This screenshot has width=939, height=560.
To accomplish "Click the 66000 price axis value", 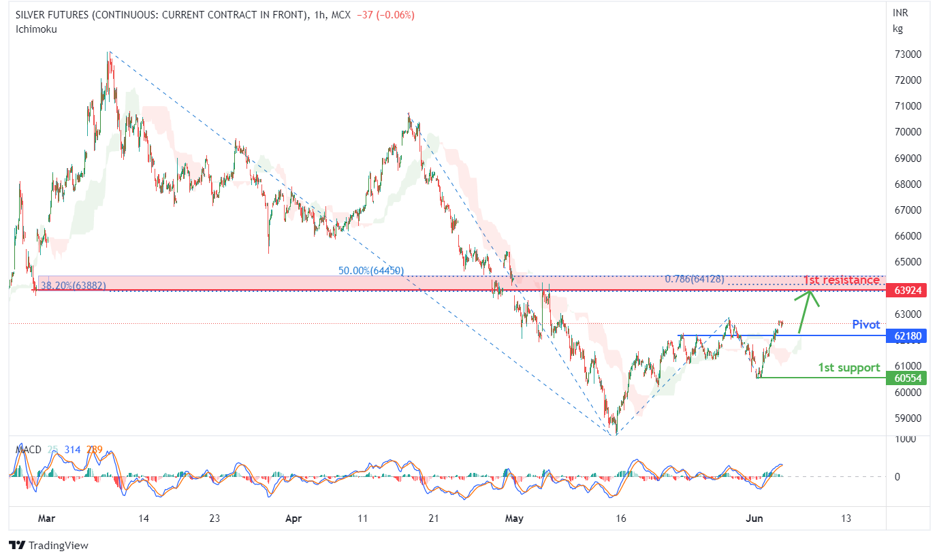I will tap(910, 236).
